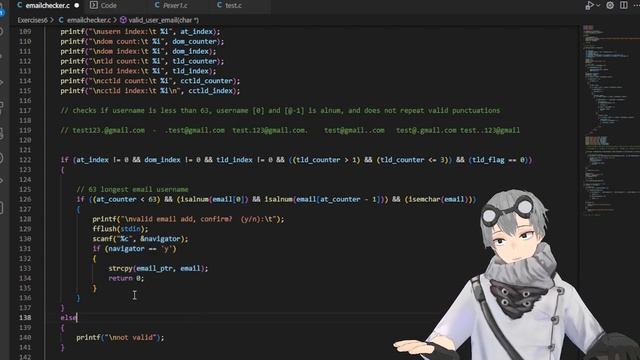Click line number 126 in the gutter

[25, 199]
